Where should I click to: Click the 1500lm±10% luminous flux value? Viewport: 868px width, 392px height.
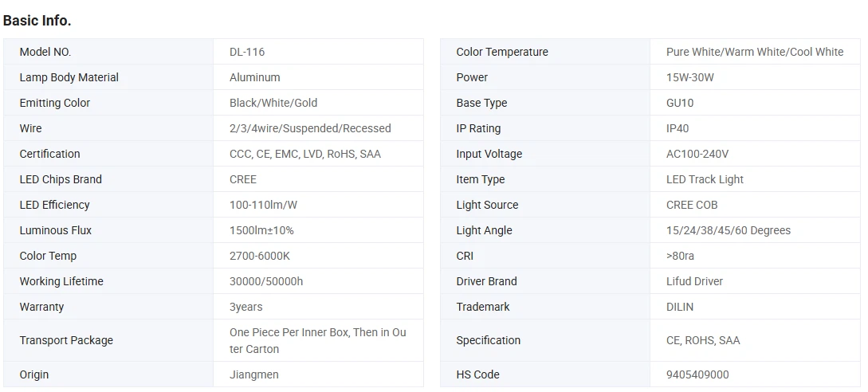coord(261,230)
